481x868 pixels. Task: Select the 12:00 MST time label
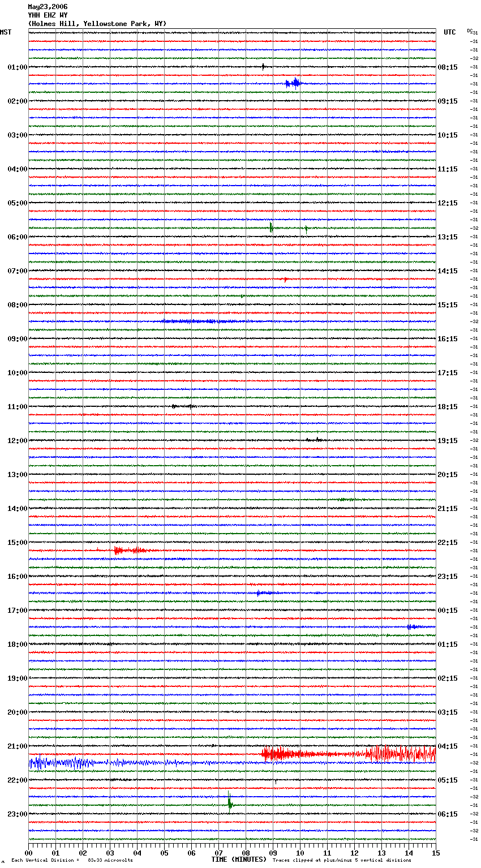click(18, 441)
